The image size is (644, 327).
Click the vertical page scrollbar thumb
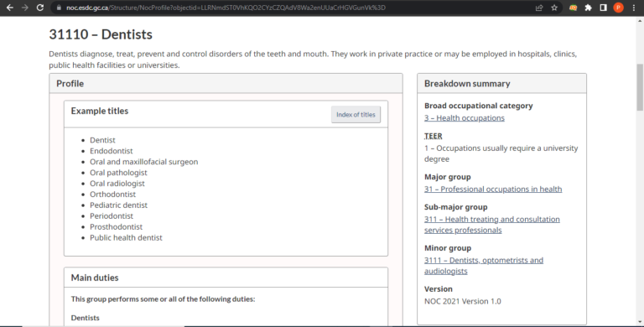(640, 87)
